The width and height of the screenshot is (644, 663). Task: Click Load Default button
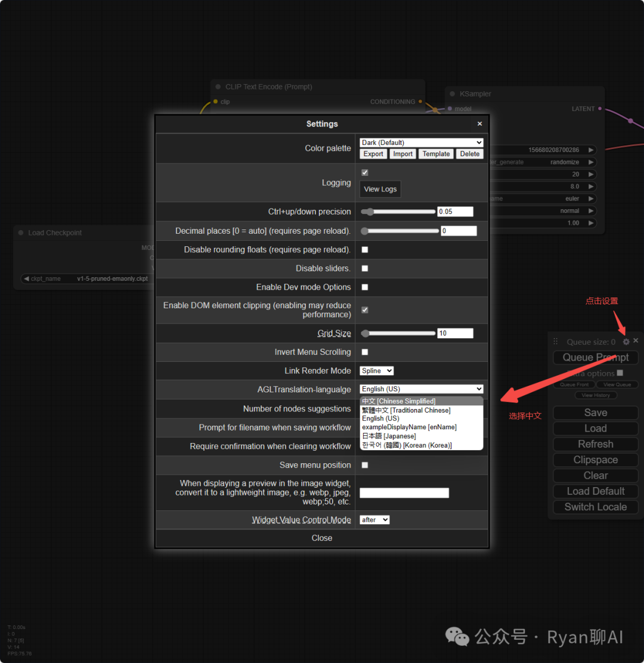pyautogui.click(x=595, y=491)
